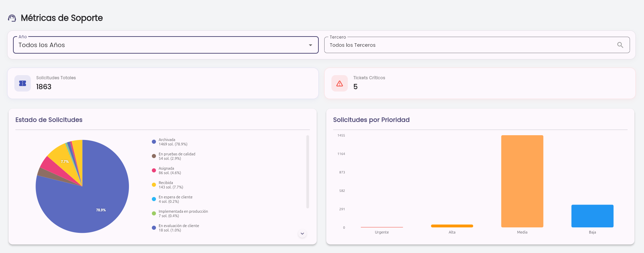Screen dimensions: 644x253
Task: Open the Año dropdown arrow
Action: click(x=311, y=45)
